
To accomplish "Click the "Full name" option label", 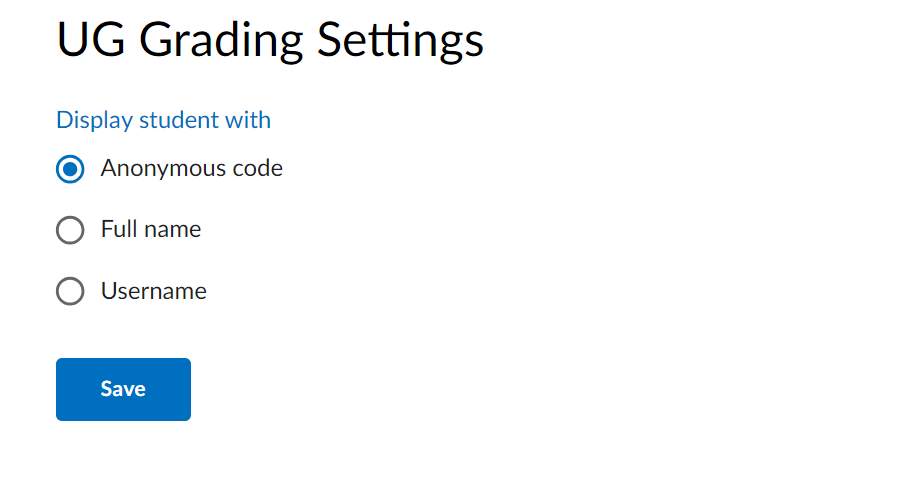I will pyautogui.click(x=151, y=230).
